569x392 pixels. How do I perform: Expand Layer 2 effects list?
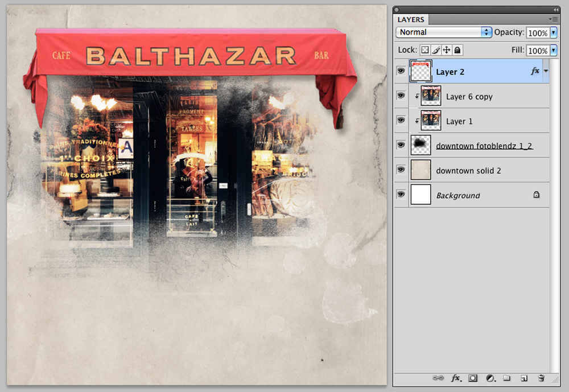pos(546,71)
